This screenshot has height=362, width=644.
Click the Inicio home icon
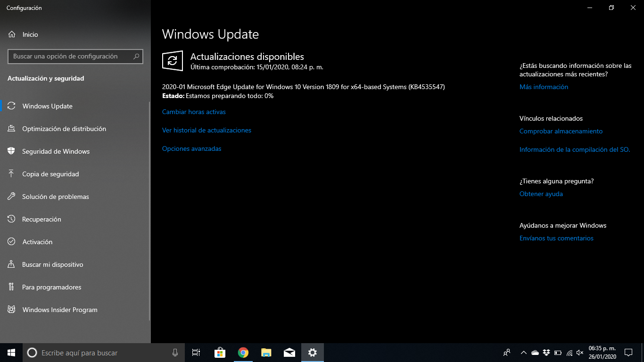pos(12,34)
